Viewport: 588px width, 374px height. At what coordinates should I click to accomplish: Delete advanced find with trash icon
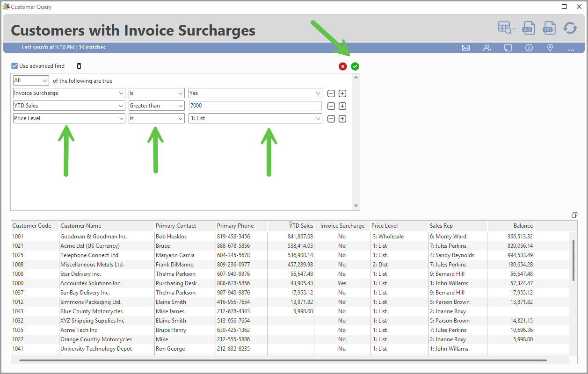pyautogui.click(x=79, y=66)
